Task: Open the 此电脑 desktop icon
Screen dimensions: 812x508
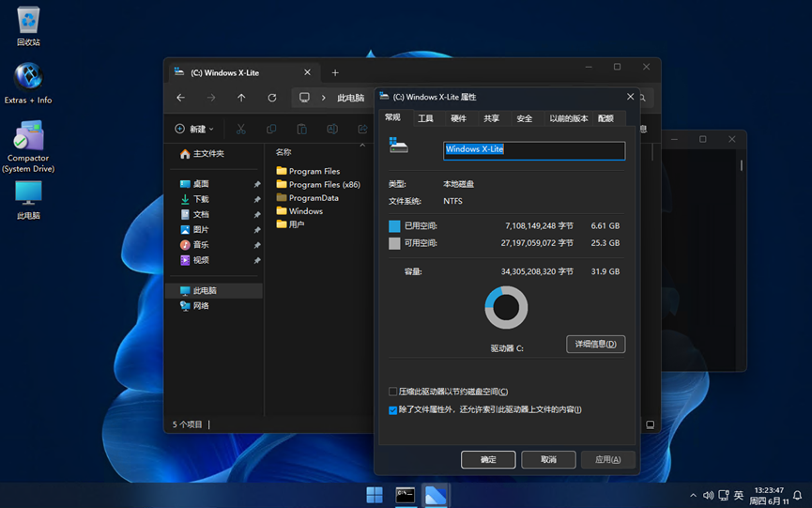Action: (28, 200)
